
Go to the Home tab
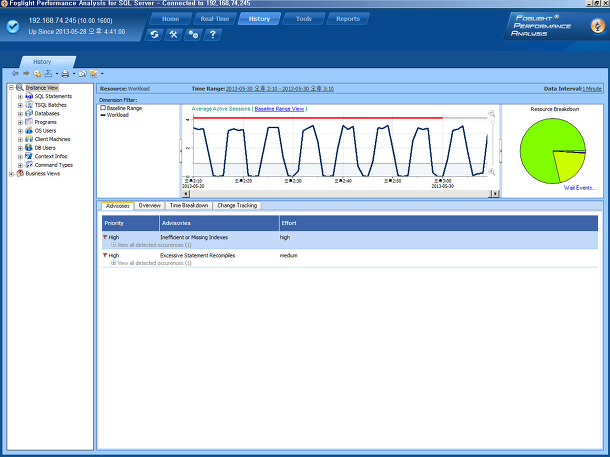(170, 19)
